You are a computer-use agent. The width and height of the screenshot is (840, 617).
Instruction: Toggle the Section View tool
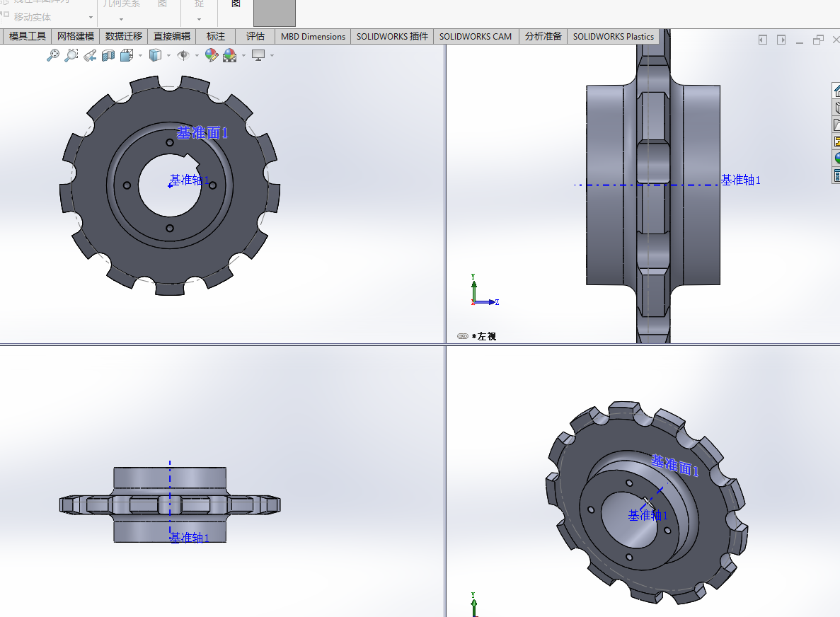(108, 55)
